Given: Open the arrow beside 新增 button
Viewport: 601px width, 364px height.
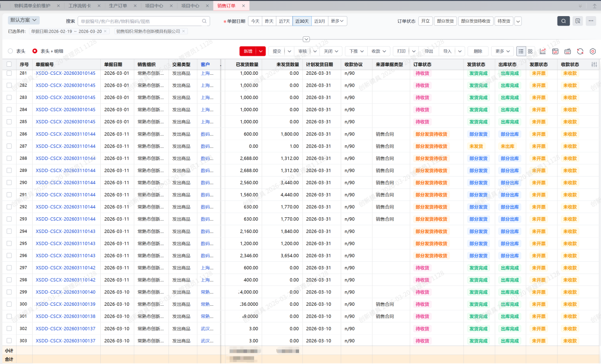Looking at the screenshot, I should [x=262, y=51].
